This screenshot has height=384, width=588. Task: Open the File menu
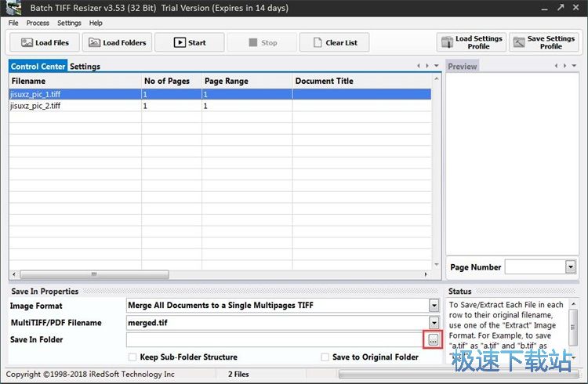pyautogui.click(x=13, y=23)
